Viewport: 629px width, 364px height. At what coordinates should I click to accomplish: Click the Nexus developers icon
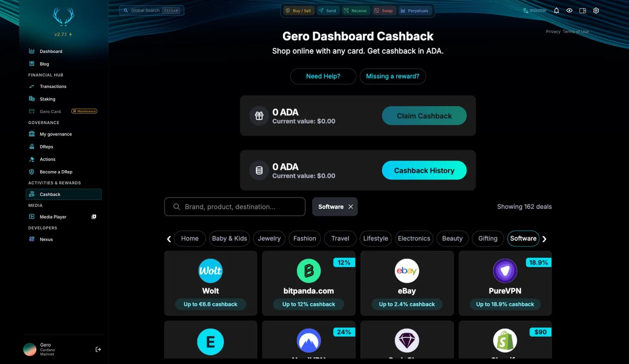(x=32, y=239)
